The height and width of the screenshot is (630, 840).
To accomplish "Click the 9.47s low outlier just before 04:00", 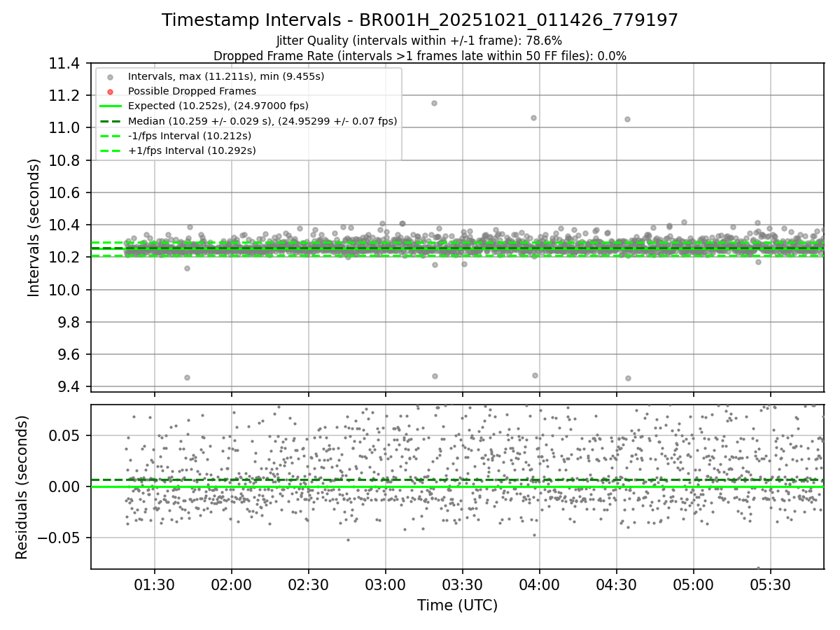I will click(535, 375).
